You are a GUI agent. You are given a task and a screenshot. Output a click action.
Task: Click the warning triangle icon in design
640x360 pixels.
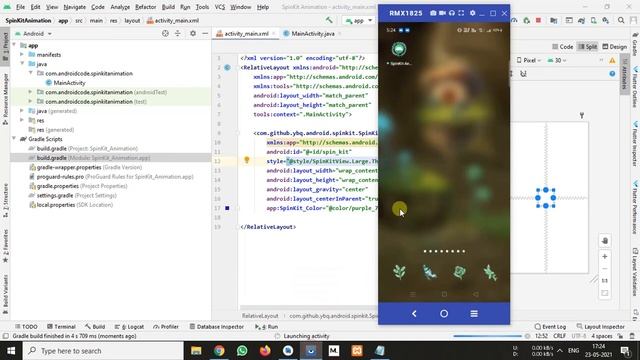[612, 60]
